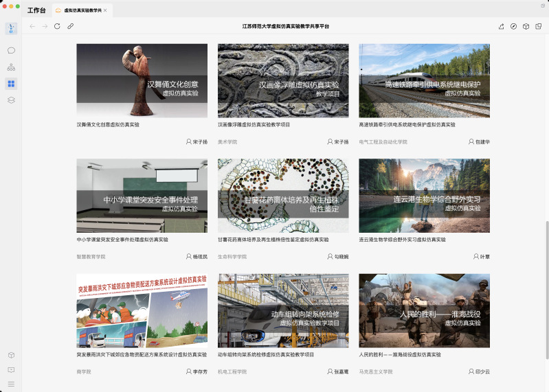
Task: Open the 汉舞俑文化创意 experiment thumbnail
Action: 142,80
